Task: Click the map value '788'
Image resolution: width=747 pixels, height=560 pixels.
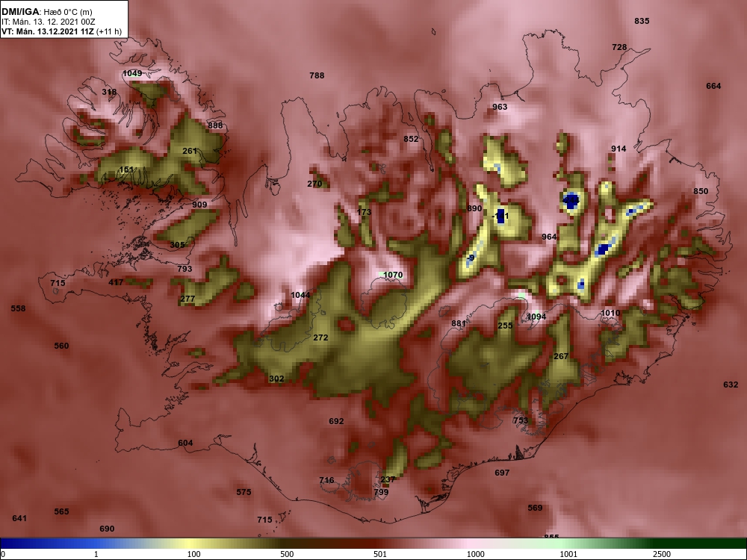Action: (x=317, y=75)
